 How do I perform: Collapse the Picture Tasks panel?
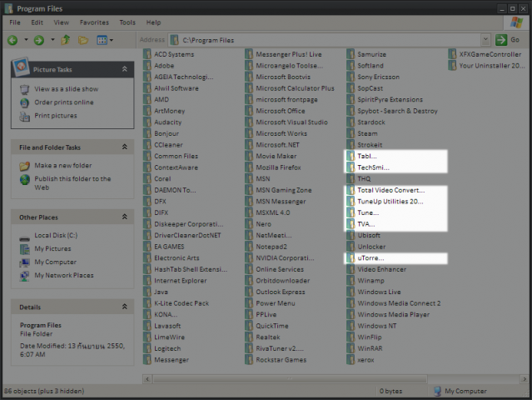[x=125, y=69]
